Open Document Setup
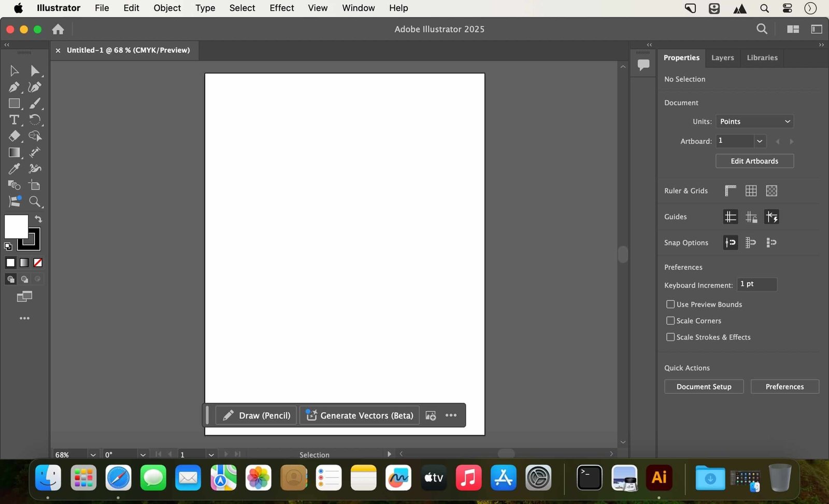Image resolution: width=829 pixels, height=504 pixels. point(704,386)
